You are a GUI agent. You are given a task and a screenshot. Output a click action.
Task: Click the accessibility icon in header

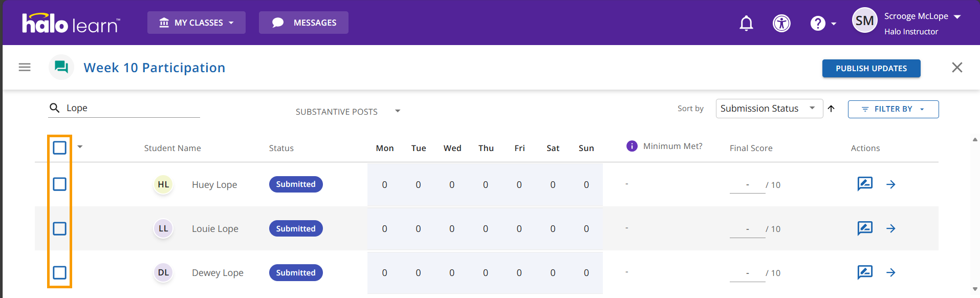coord(781,23)
